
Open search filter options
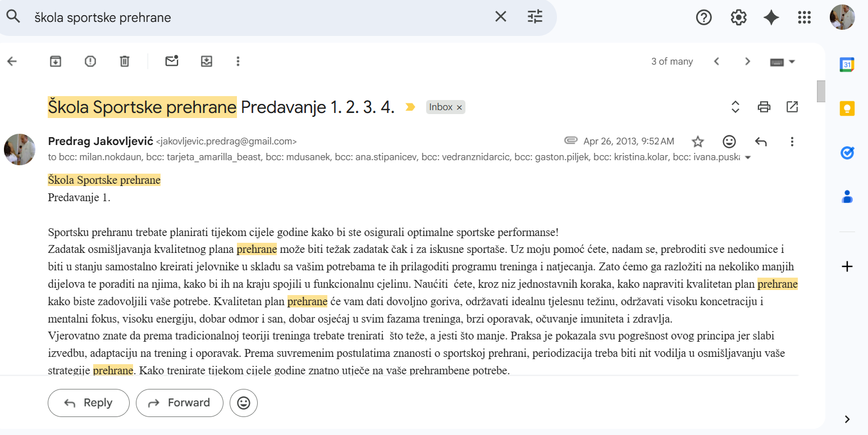(x=535, y=17)
